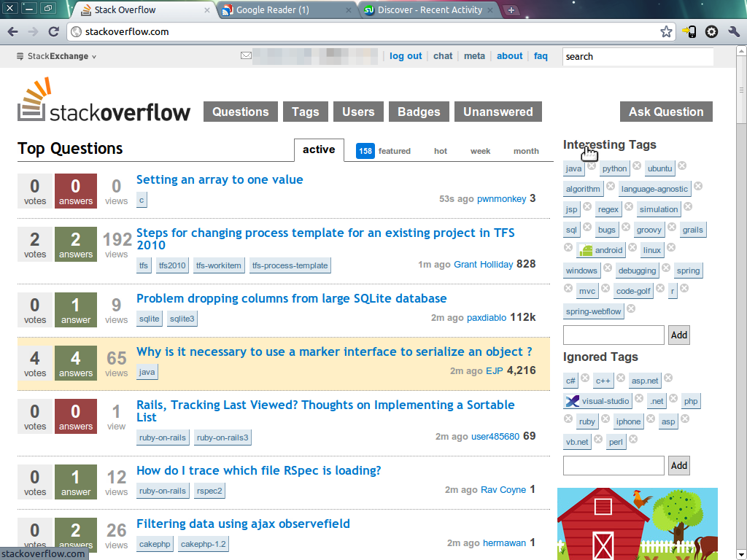This screenshot has height=560, width=747.
Task: Open inbox via envelope icon
Action: [246, 55]
